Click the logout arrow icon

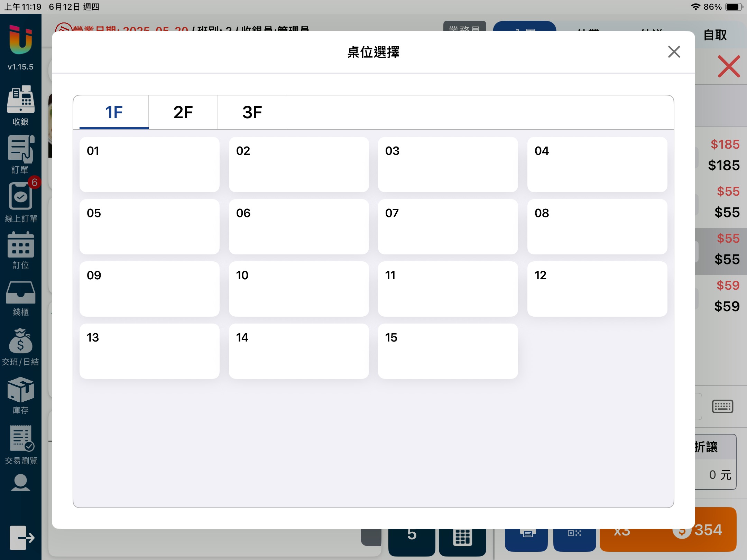click(x=21, y=537)
